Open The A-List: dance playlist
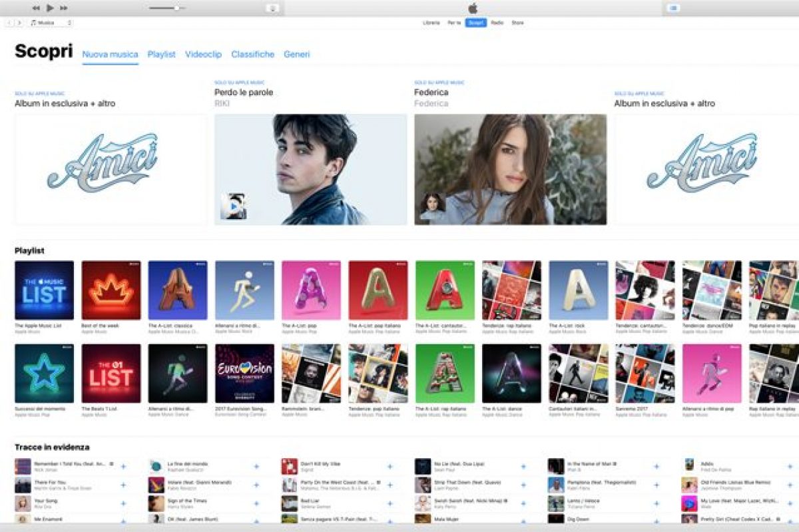 [x=512, y=374]
